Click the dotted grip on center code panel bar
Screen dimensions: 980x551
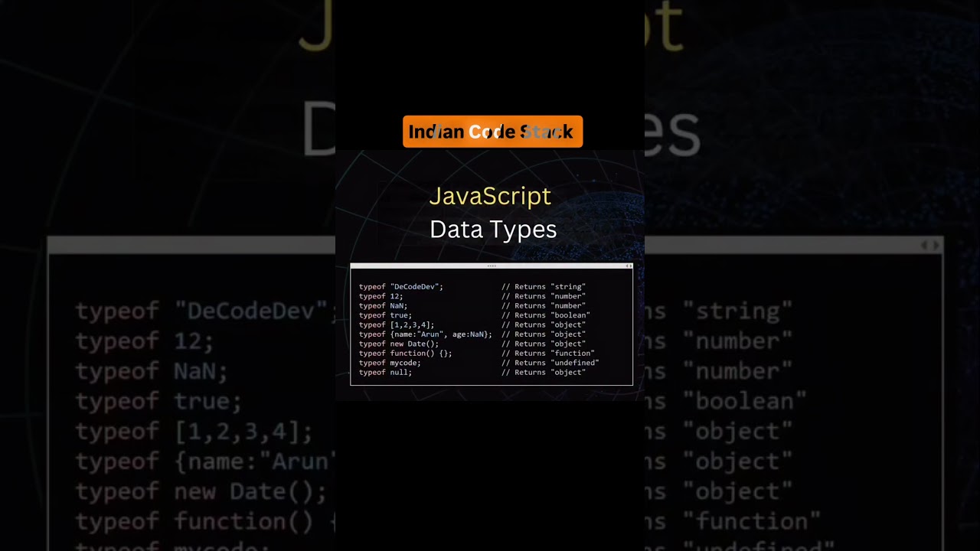492,266
